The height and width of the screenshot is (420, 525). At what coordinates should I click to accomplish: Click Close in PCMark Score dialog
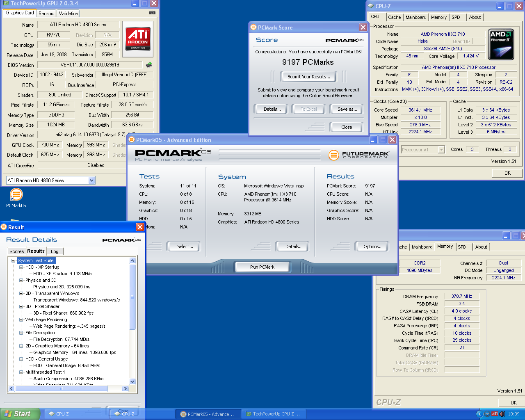pyautogui.click(x=347, y=127)
